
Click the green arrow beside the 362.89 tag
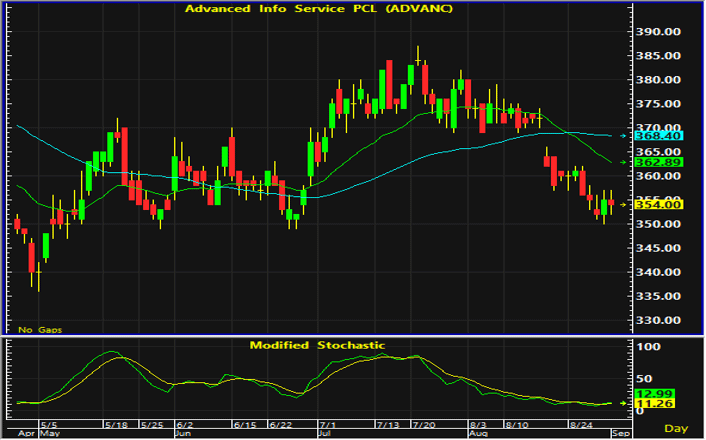pos(623,162)
